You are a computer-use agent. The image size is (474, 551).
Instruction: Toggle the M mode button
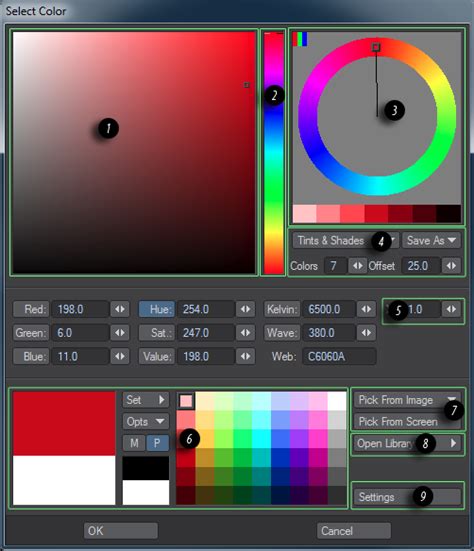134,443
